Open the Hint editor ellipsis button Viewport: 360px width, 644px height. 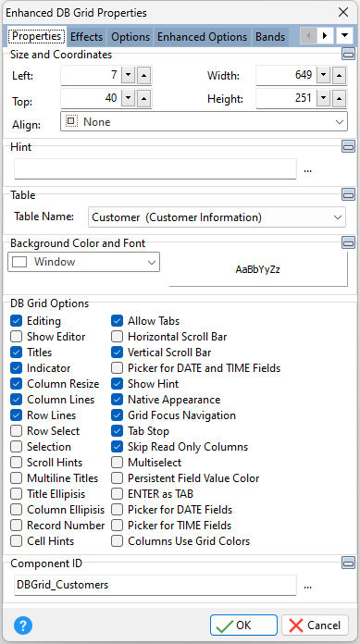click(x=307, y=169)
